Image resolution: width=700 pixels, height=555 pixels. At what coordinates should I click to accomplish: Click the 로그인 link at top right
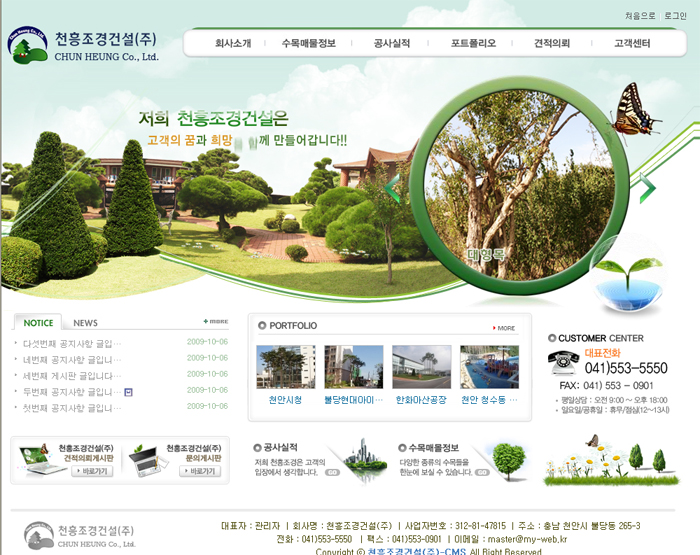point(675,16)
